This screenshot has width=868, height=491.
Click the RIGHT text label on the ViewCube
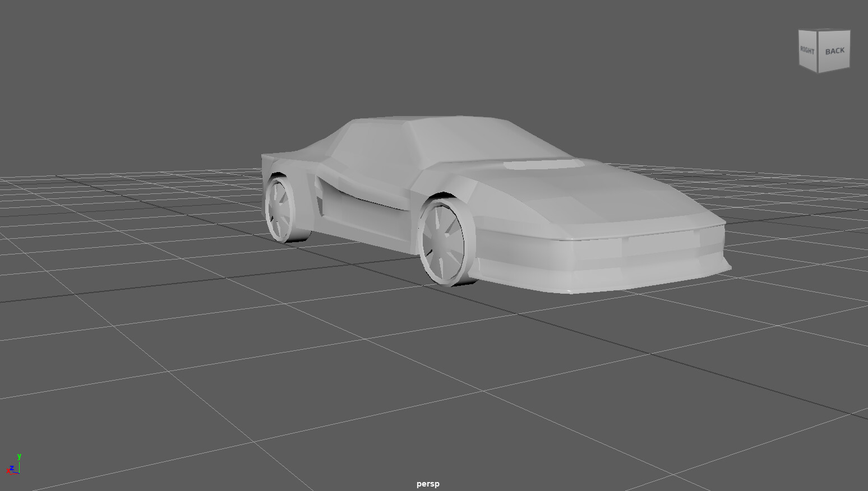pyautogui.click(x=807, y=50)
